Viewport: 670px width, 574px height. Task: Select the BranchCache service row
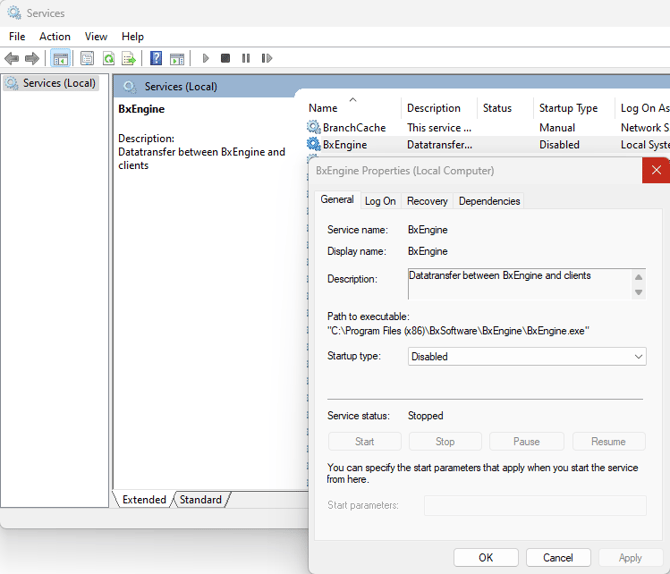(x=488, y=127)
